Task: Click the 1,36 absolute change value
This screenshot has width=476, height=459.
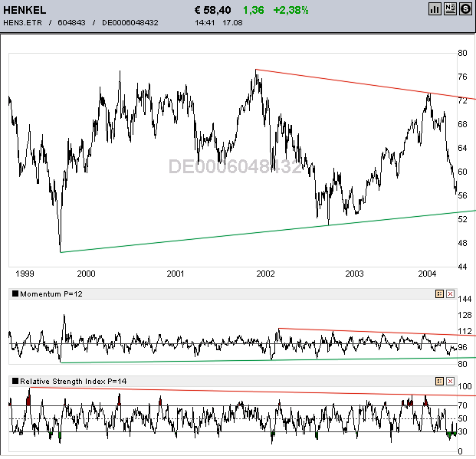Action: [253, 10]
